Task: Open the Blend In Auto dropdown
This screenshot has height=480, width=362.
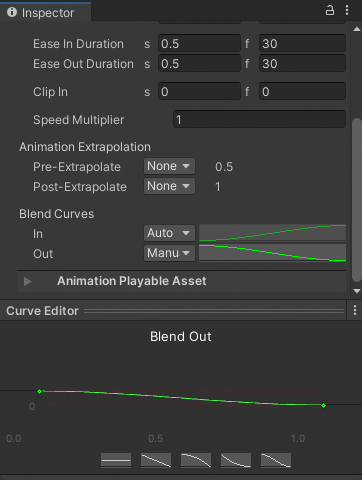Action: (x=169, y=233)
